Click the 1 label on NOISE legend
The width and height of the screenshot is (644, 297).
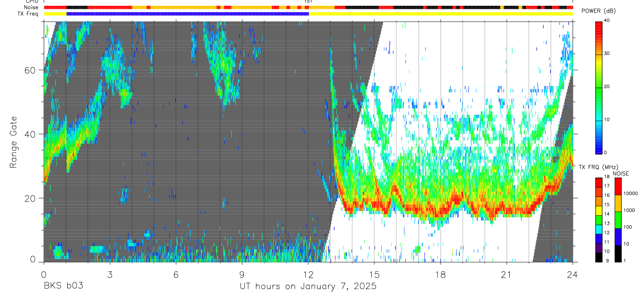click(x=625, y=260)
